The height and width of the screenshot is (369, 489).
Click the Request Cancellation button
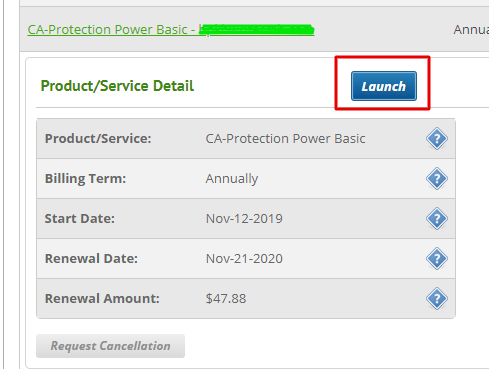coord(110,346)
